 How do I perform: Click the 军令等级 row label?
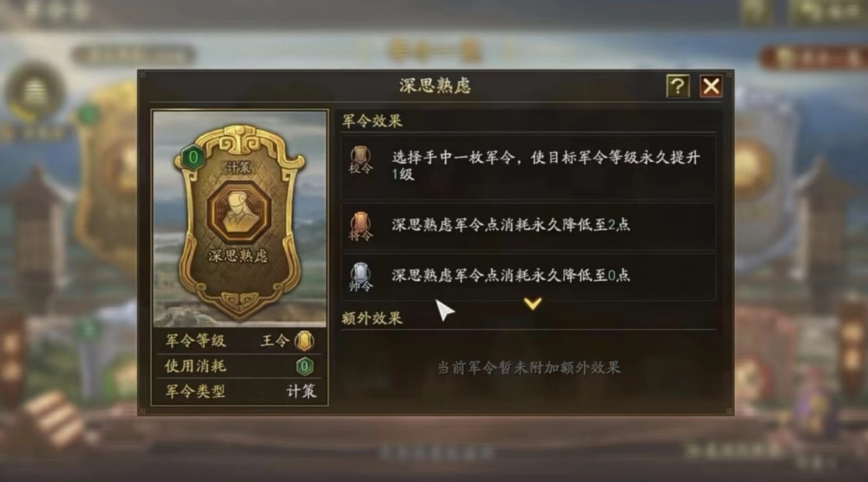(195, 341)
